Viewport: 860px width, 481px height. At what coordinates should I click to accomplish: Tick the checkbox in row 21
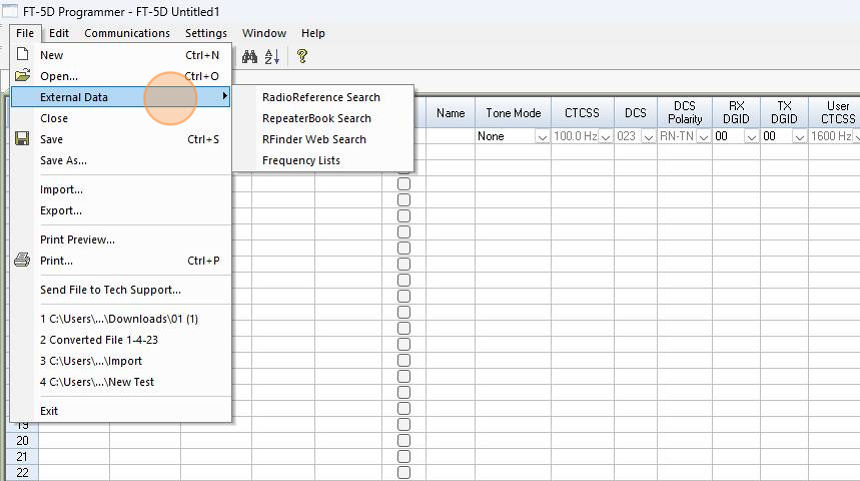click(404, 456)
